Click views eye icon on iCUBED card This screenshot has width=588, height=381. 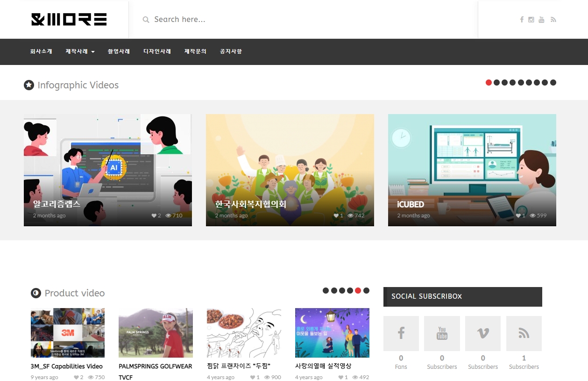click(532, 216)
